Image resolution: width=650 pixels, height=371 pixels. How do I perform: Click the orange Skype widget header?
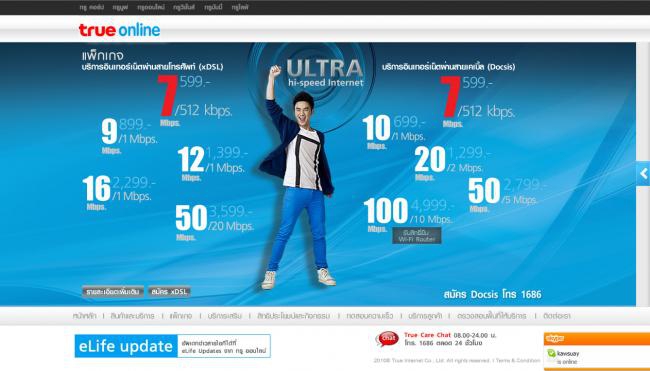597,339
